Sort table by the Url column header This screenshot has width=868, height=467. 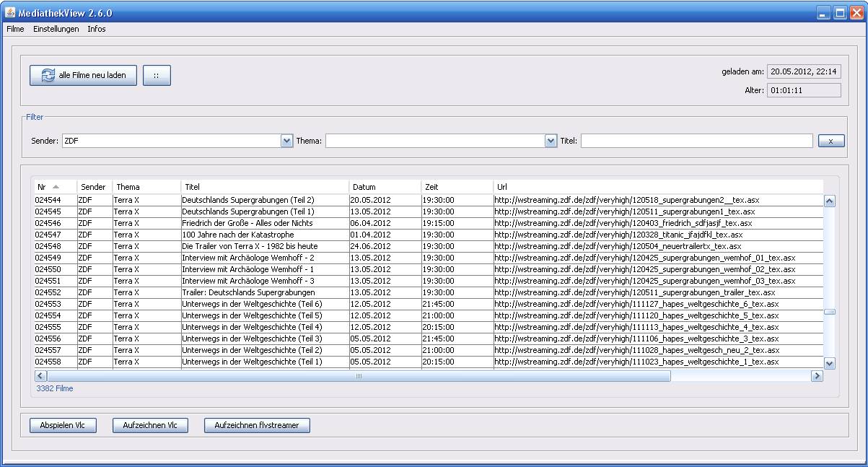pos(658,187)
